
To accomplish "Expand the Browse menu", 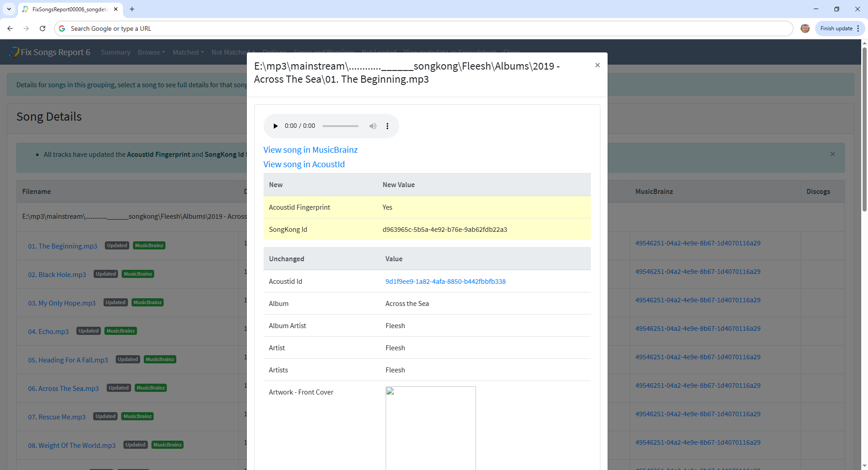I will point(151,52).
